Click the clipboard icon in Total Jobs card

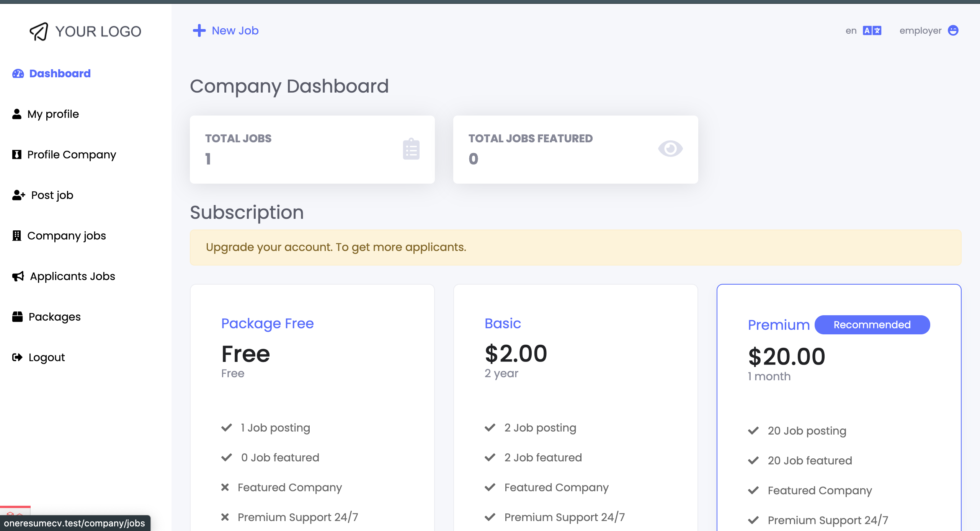click(411, 149)
